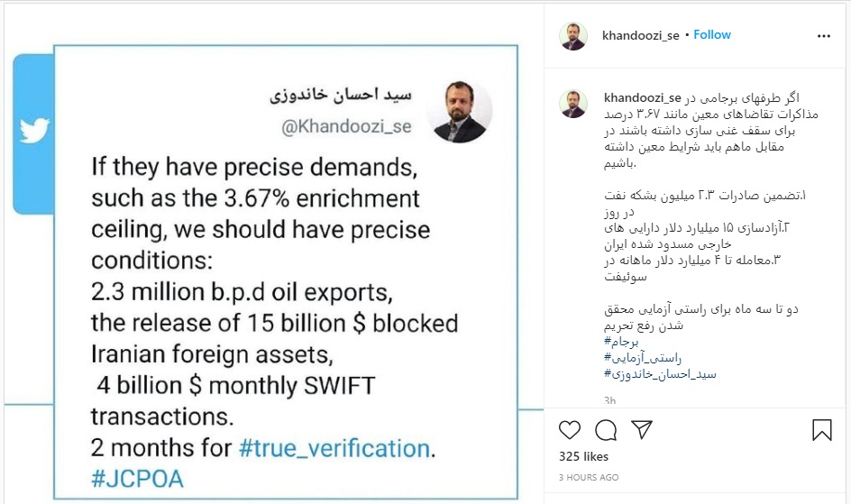Share the post via paper plane icon
Screen dimensions: 851x504
click(641, 429)
